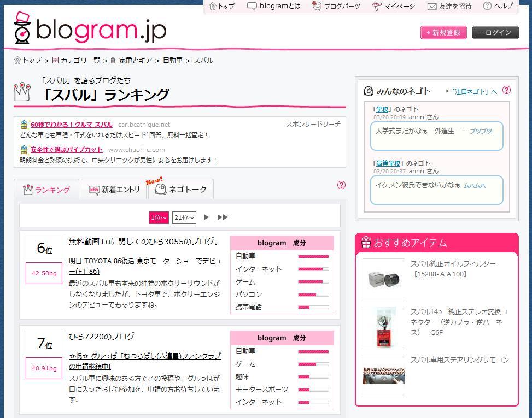This screenshot has height=418, width=532.
Task: Open sponsored link 60秒でわかる！クルマ スバル
Action: (71, 125)
